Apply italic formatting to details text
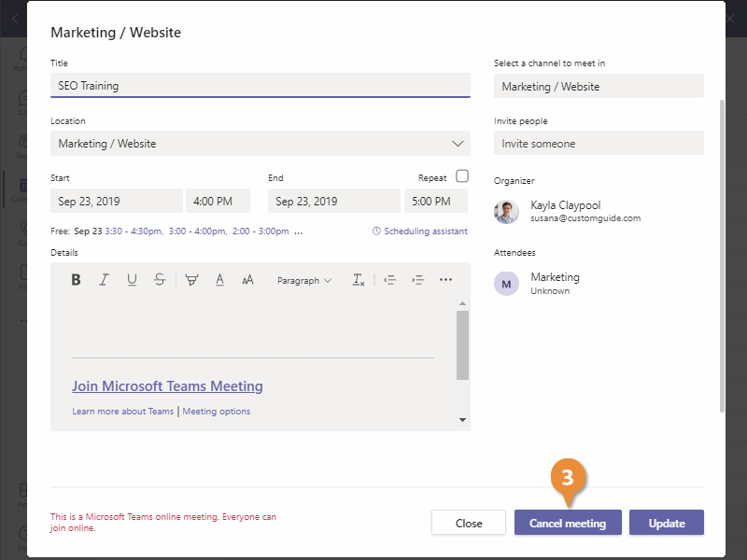 click(x=104, y=280)
